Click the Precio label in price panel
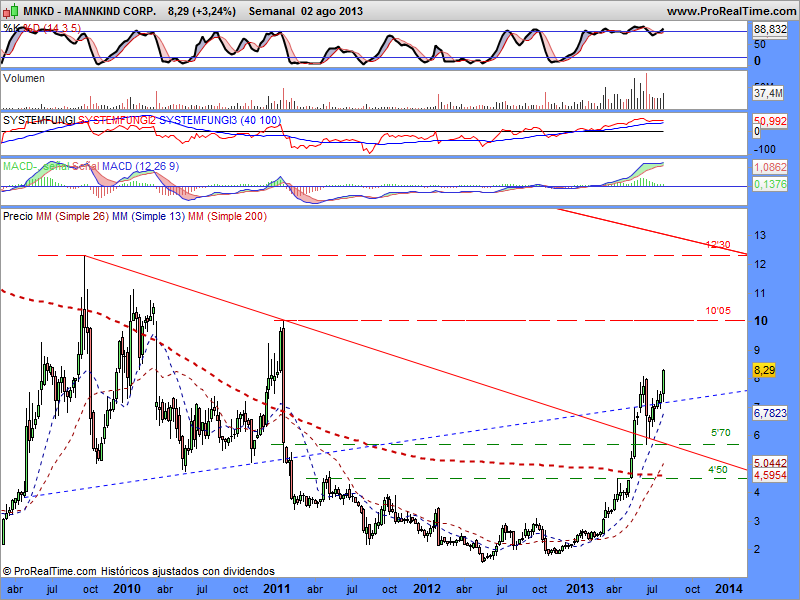 [x=18, y=216]
